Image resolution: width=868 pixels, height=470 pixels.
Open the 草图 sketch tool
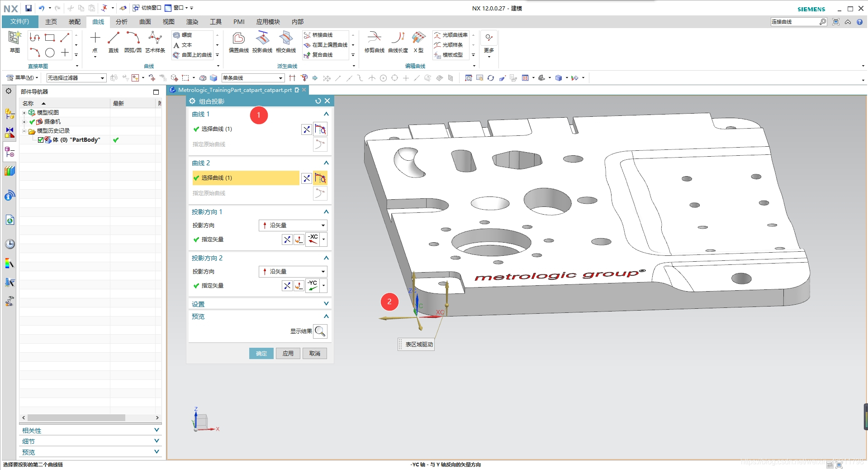tap(14, 42)
